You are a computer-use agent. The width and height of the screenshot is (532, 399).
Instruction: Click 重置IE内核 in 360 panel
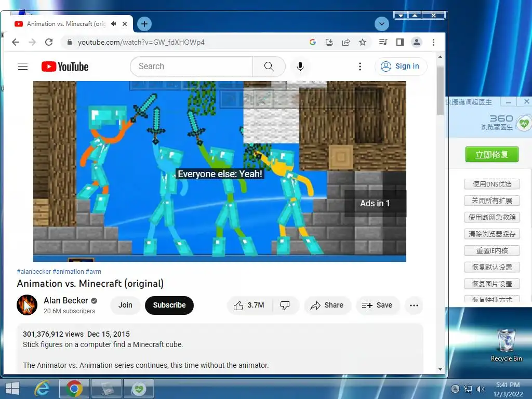coord(491,250)
